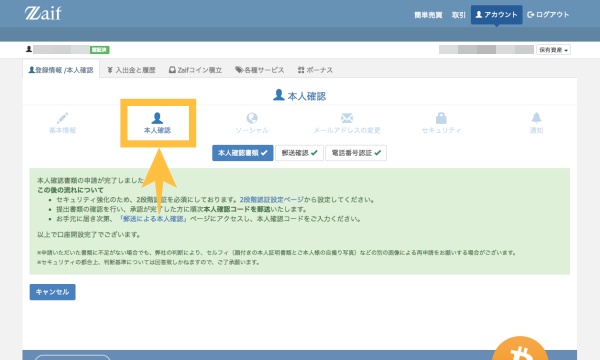This screenshot has height=360, width=600.
Task: Click the green verified badge
Action: pyautogui.click(x=99, y=50)
